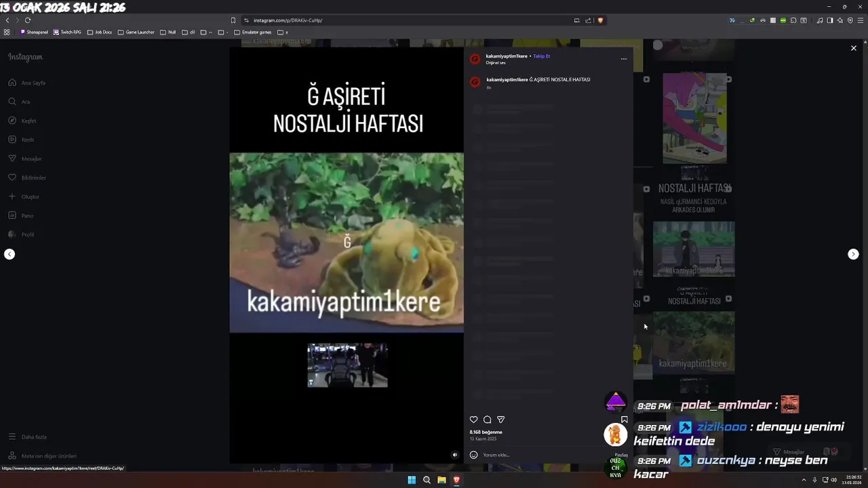Image resolution: width=868 pixels, height=488 pixels.
Task: Open Windows Start menu
Action: click(412, 480)
